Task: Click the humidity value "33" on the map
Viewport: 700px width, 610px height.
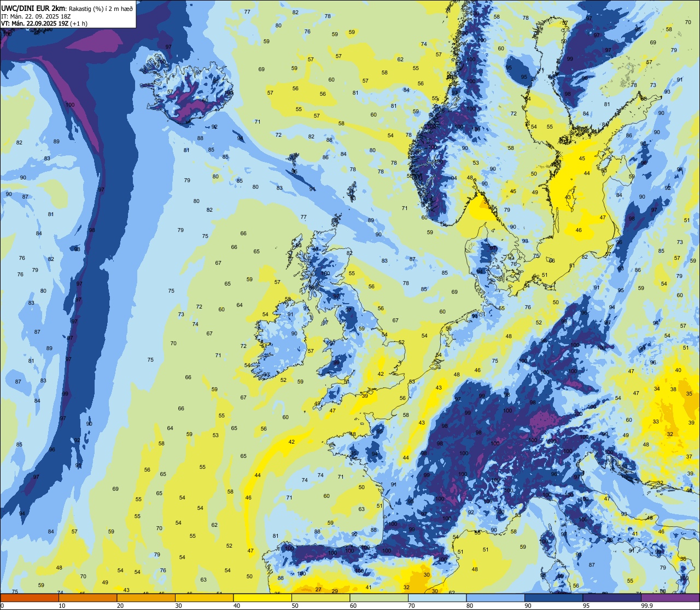Action: pyautogui.click(x=656, y=421)
